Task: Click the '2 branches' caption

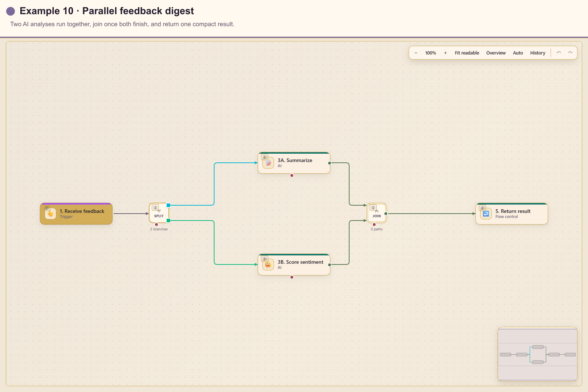Action: (x=159, y=229)
